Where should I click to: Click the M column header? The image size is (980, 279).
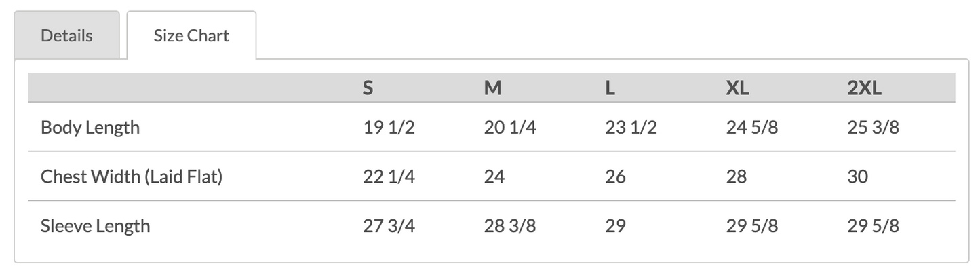(x=492, y=88)
